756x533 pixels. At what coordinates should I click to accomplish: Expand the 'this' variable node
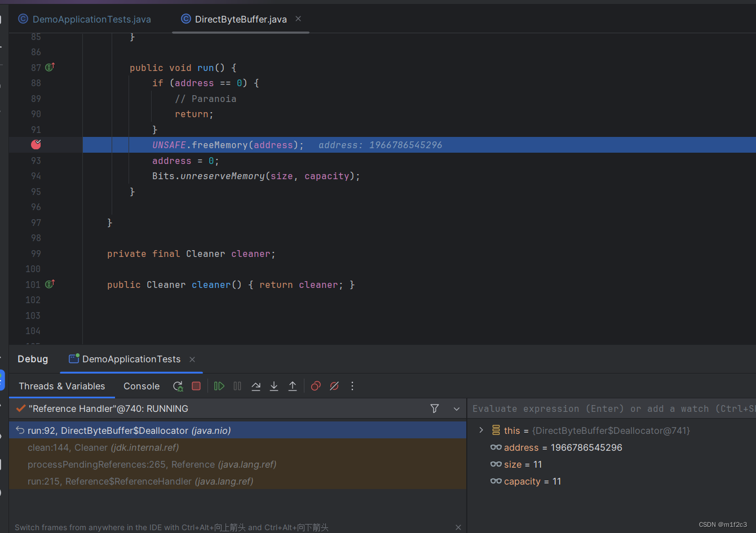click(x=481, y=430)
